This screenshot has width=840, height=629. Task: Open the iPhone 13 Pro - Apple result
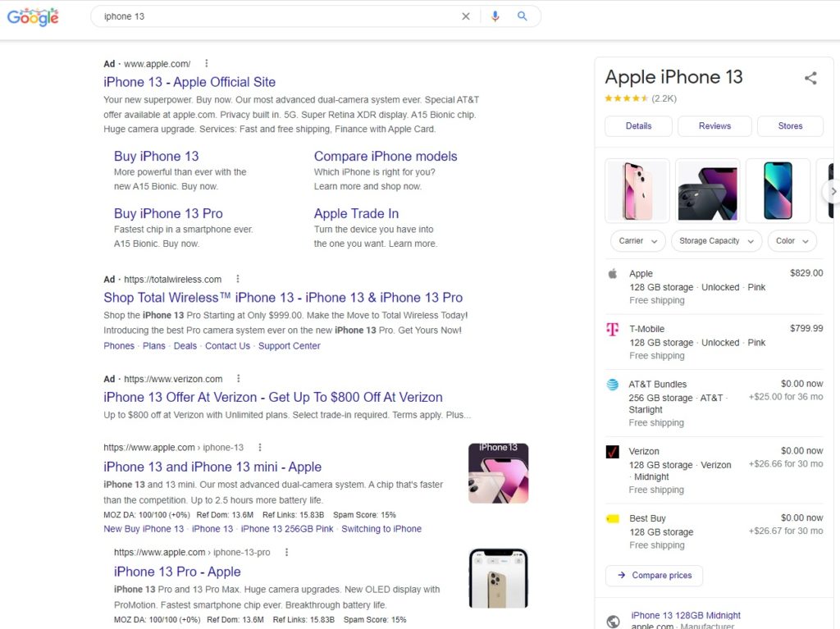point(177,572)
